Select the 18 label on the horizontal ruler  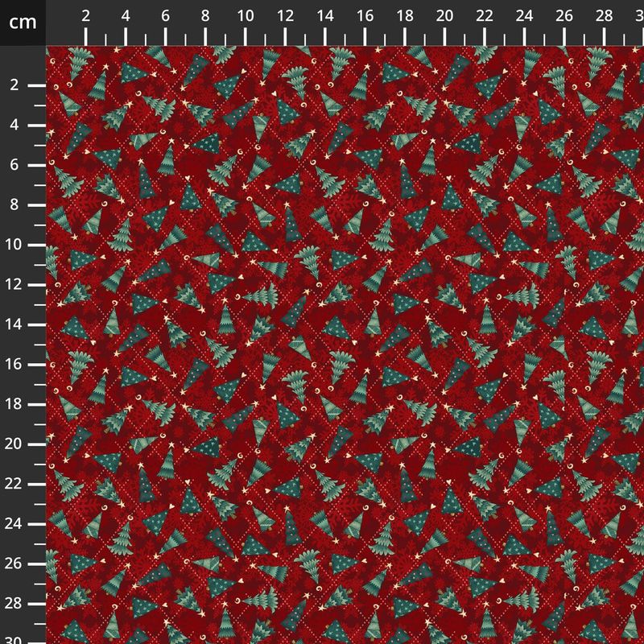[405, 16]
